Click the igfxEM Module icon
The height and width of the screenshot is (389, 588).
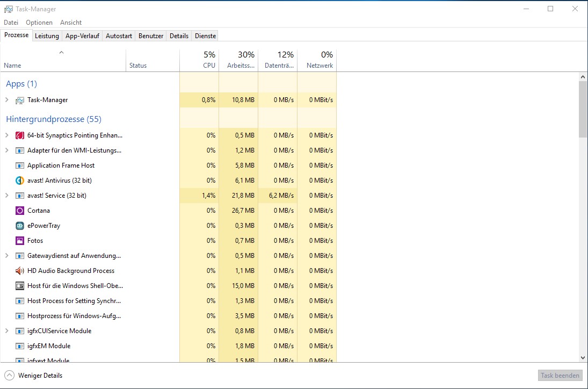20,346
